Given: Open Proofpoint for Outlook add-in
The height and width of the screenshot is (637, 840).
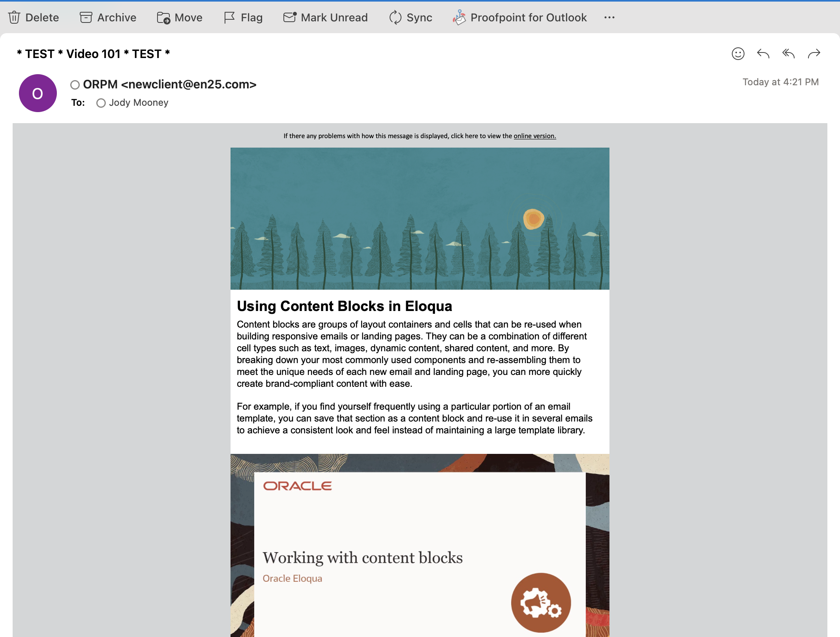Looking at the screenshot, I should click(x=519, y=18).
